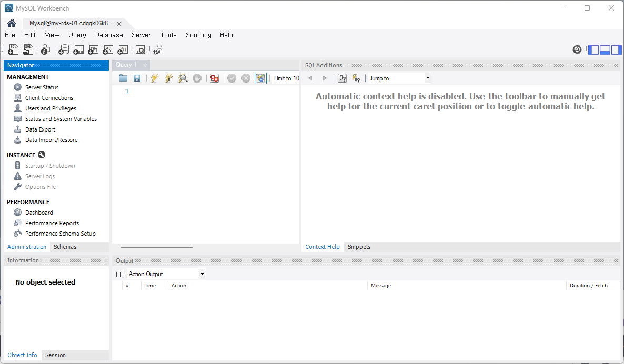
Task: Open Data Export
Action: [x=40, y=129]
